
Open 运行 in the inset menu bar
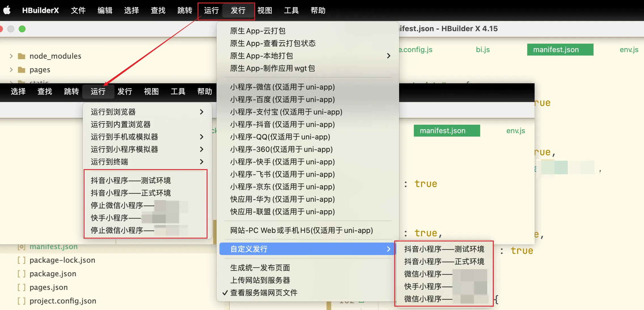pyautogui.click(x=98, y=92)
